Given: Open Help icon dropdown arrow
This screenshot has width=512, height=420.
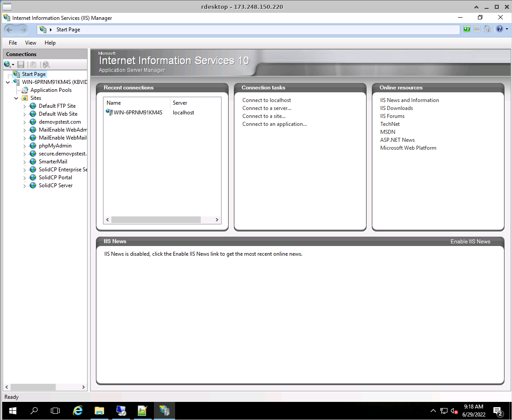Looking at the screenshot, I should 507,29.
